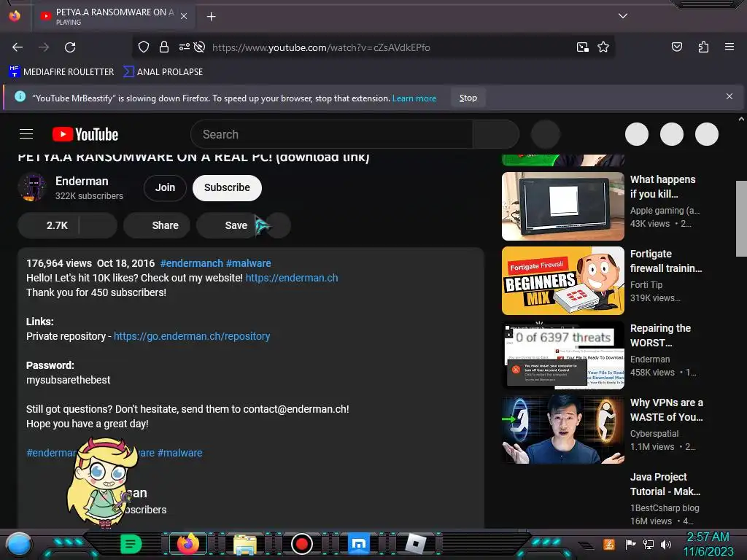Viewport: 747px width, 560px height.
Task: Open the Roblox icon on the taskbar
Action: point(415,543)
